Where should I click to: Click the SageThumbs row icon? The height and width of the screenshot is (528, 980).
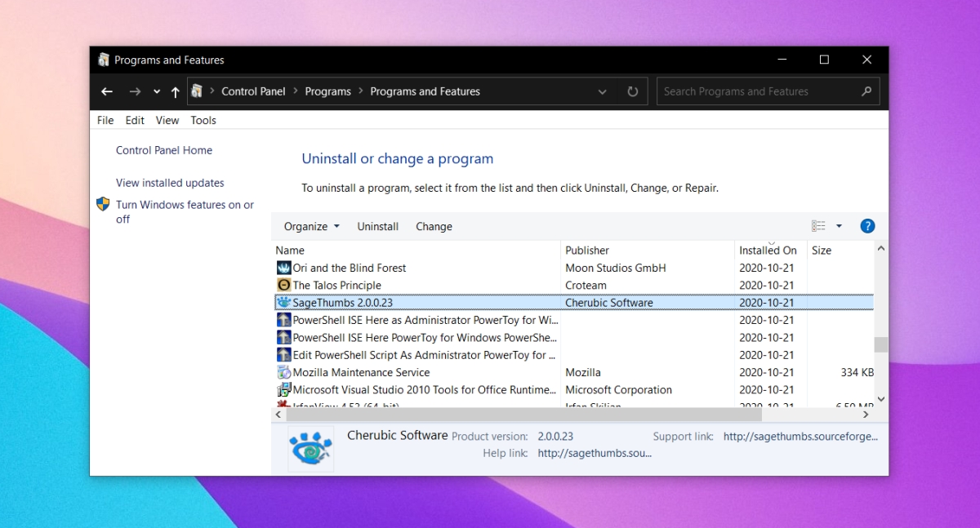pos(283,302)
